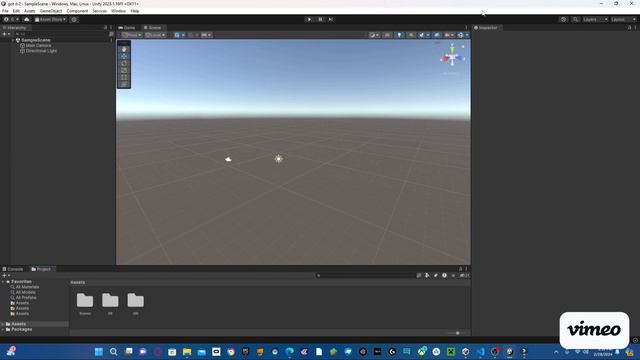Open the Gizmos dropdown arrow
Screen dimensions: 640x360
(x=467, y=35)
